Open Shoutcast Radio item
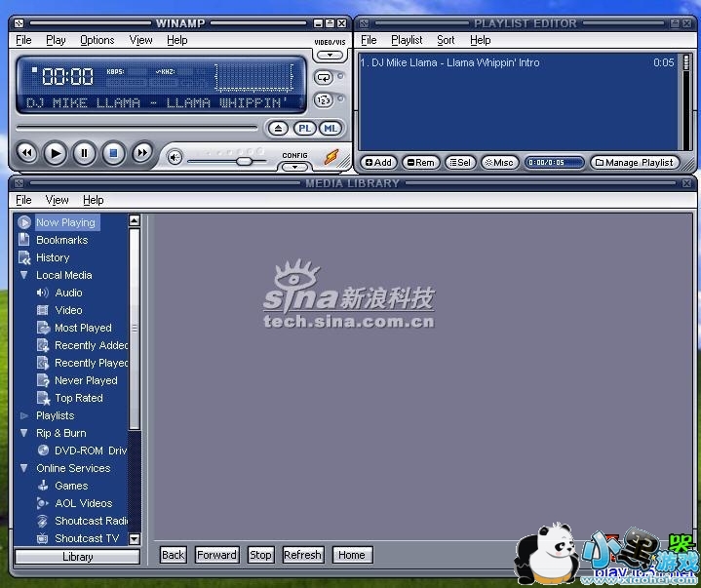This screenshot has width=701, height=588. 92,521
